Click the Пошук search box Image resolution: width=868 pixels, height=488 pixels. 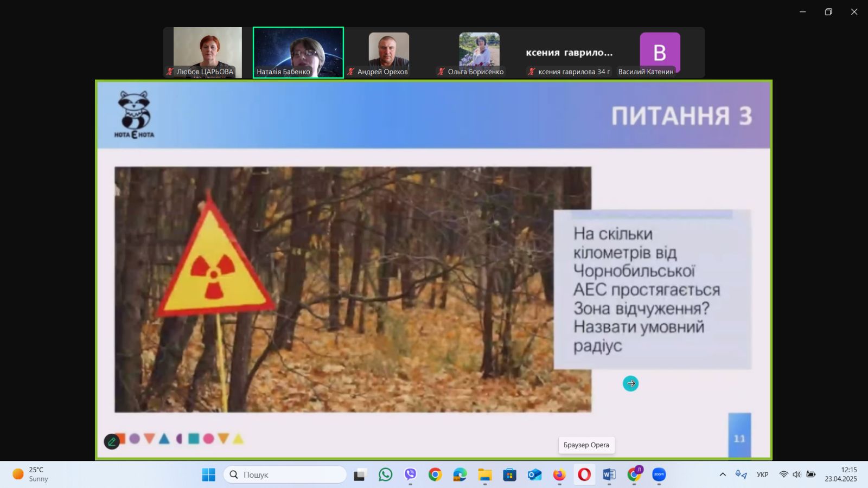tap(285, 474)
